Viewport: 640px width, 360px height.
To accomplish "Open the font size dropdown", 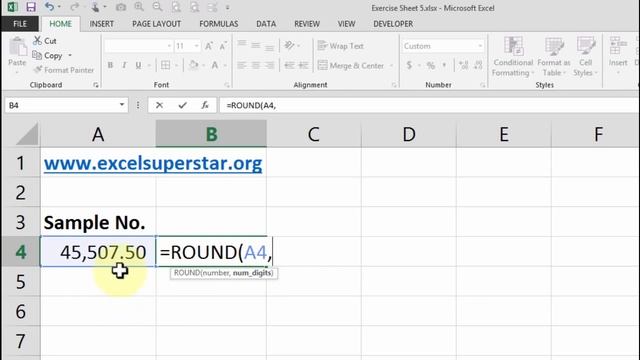I will point(196,46).
